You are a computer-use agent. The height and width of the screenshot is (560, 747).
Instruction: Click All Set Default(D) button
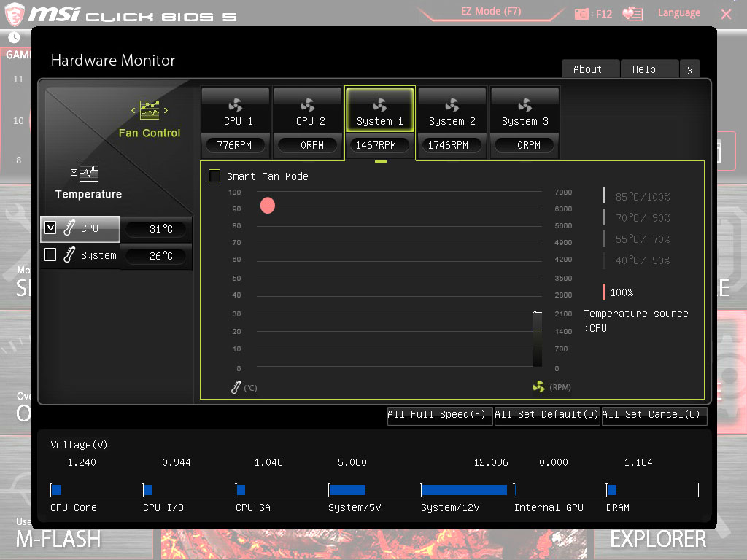[x=546, y=415]
